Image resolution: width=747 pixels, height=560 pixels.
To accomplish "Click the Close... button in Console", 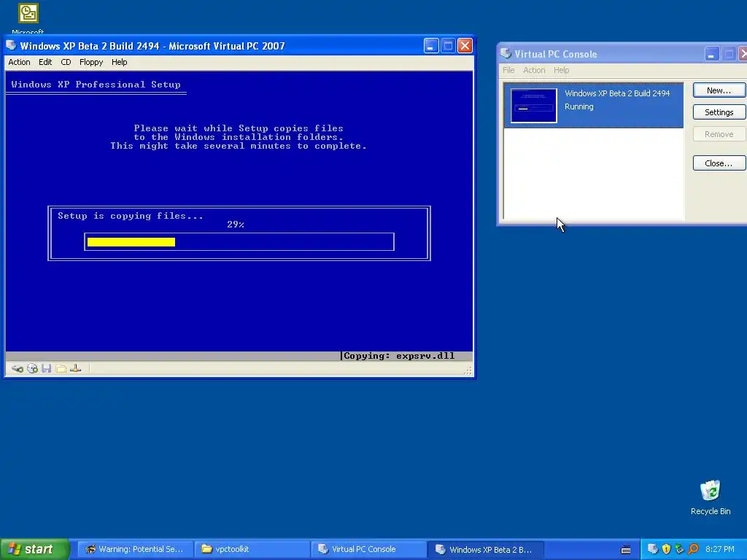I will point(719,163).
